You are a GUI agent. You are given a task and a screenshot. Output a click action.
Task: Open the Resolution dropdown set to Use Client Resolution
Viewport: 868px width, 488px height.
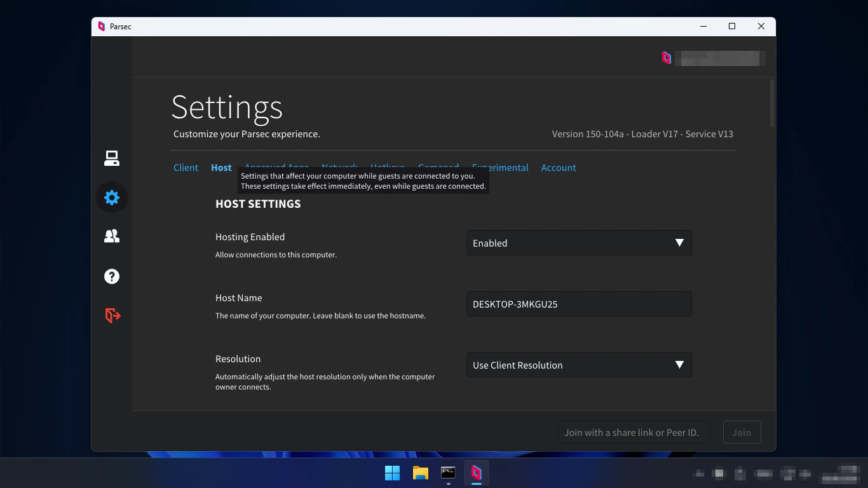click(x=580, y=365)
